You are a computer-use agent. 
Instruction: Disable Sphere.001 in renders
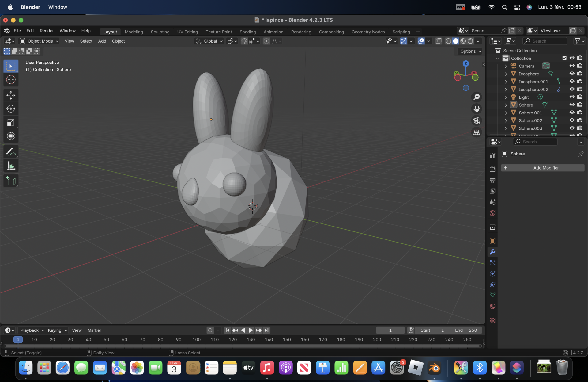pos(580,113)
